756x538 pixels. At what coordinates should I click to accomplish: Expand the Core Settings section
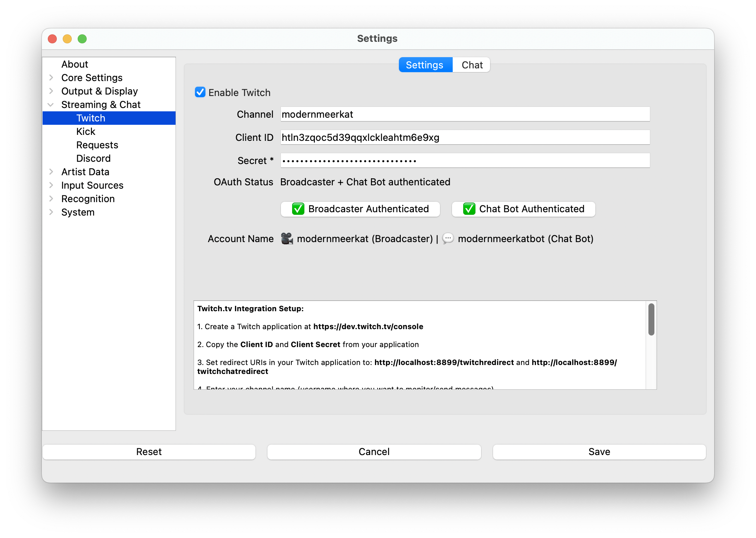pyautogui.click(x=51, y=77)
